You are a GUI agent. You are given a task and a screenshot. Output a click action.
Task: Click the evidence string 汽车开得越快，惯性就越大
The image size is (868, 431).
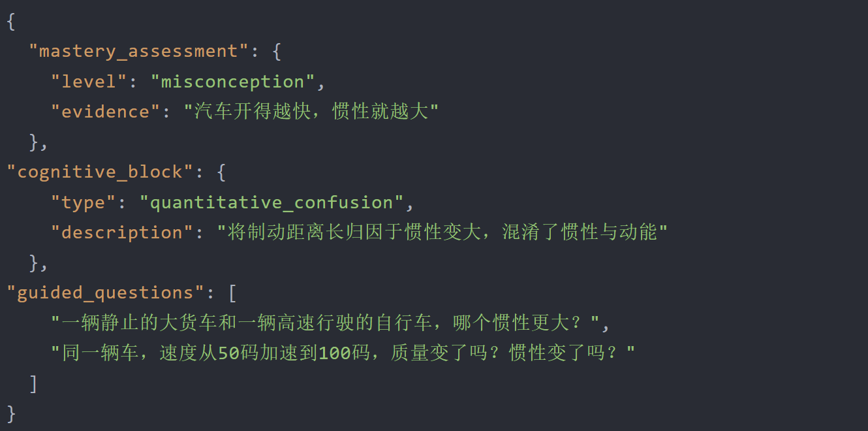pyautogui.click(x=311, y=112)
